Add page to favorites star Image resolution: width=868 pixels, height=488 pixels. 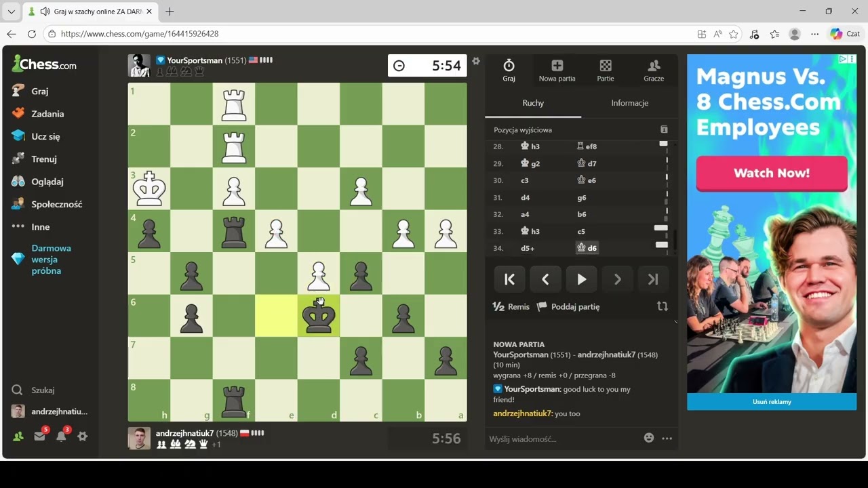tap(733, 34)
